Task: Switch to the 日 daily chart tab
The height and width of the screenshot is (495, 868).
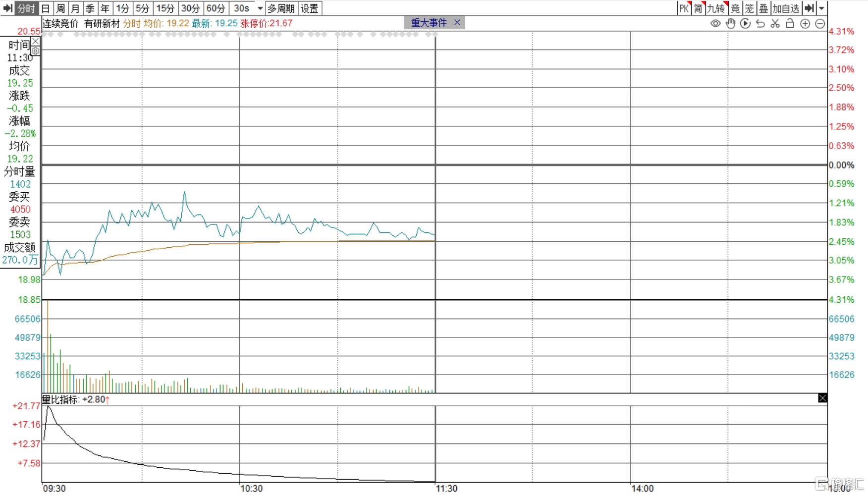Action: click(x=45, y=8)
